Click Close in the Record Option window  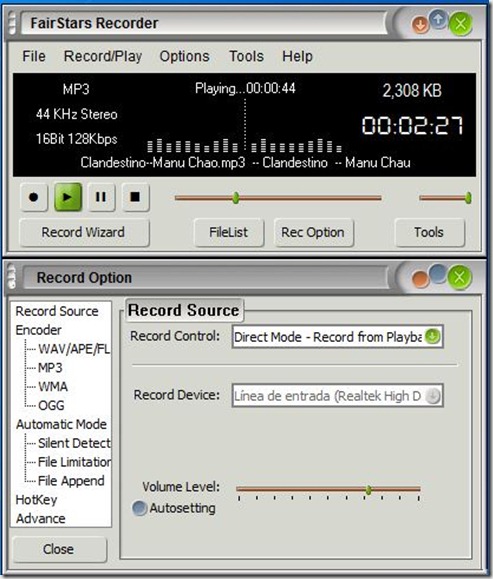point(59,549)
